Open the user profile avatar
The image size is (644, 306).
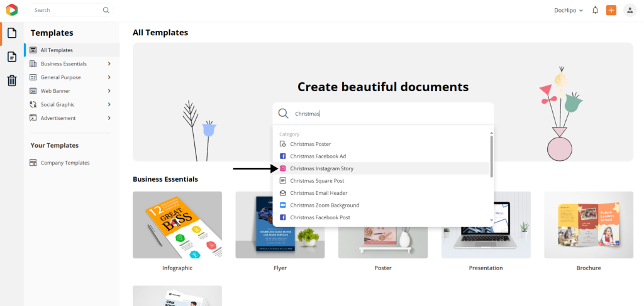630,10
